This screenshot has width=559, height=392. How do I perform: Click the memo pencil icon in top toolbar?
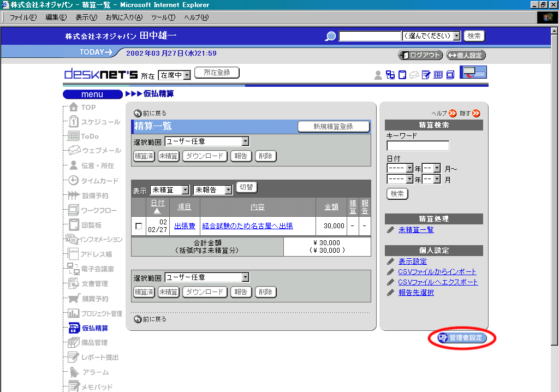click(426, 75)
